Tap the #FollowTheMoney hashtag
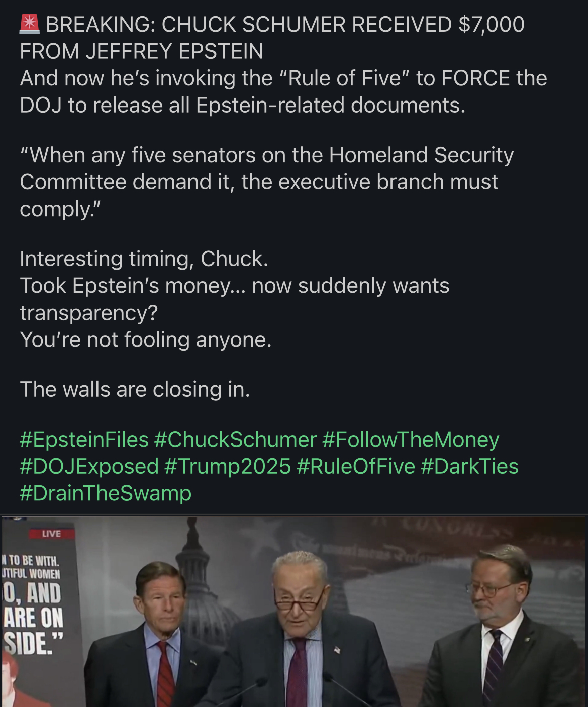This screenshot has width=588, height=707. coord(410,440)
